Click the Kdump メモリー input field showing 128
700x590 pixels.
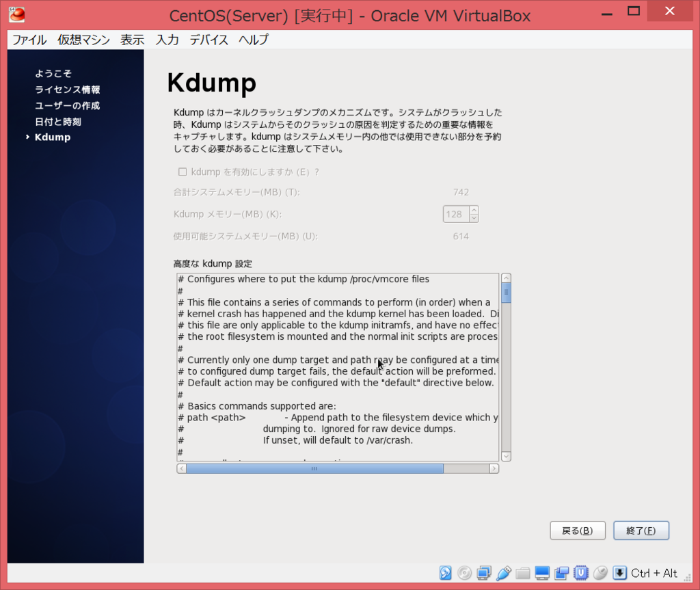click(x=456, y=214)
